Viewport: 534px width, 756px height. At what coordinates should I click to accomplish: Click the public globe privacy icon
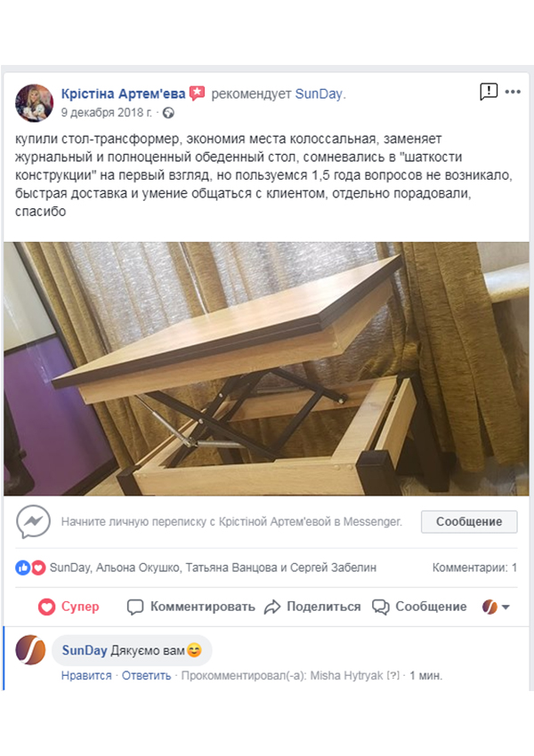[168, 113]
